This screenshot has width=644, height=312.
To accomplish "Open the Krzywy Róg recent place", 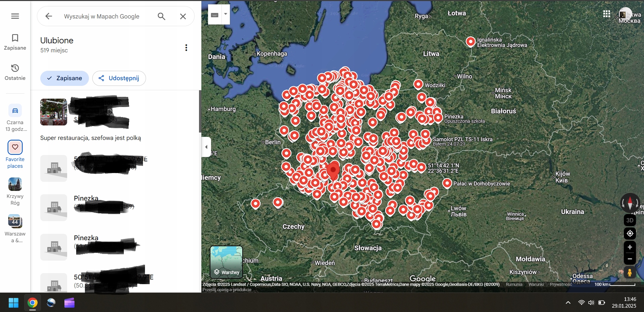I will 15,192.
